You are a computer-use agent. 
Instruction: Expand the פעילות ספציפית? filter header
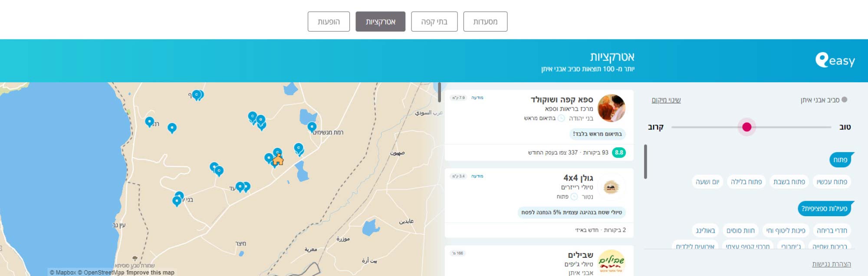coord(824,208)
